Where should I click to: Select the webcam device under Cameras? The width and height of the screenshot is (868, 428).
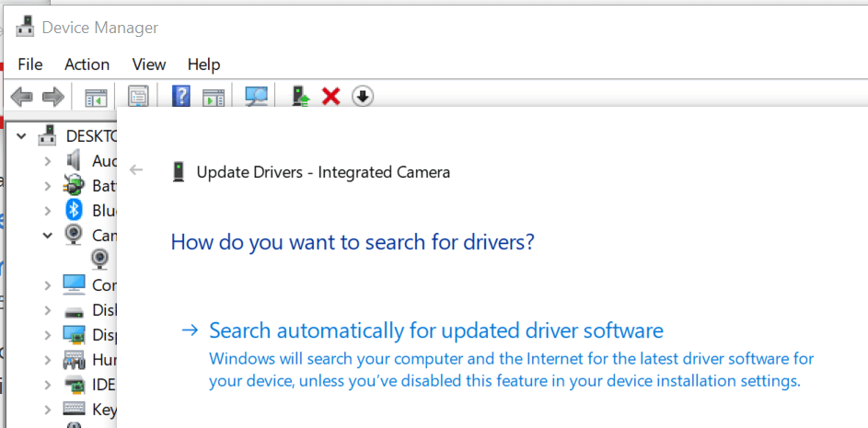coord(100,260)
